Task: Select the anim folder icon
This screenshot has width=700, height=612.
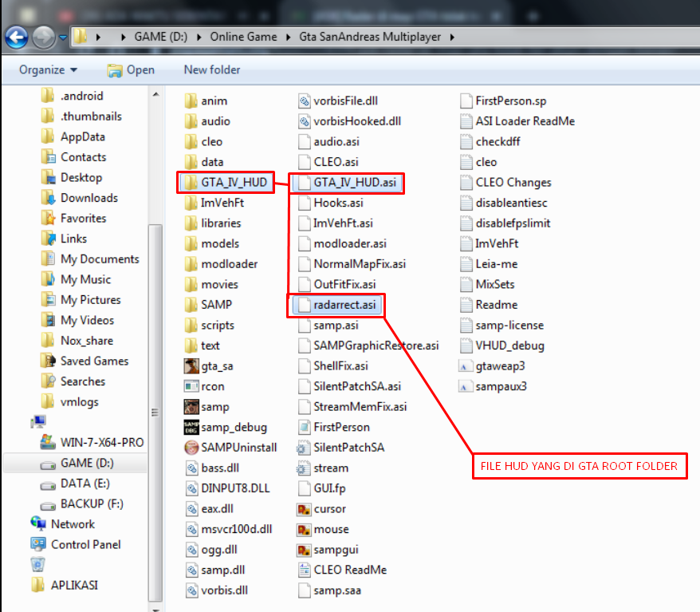Action: point(191,101)
